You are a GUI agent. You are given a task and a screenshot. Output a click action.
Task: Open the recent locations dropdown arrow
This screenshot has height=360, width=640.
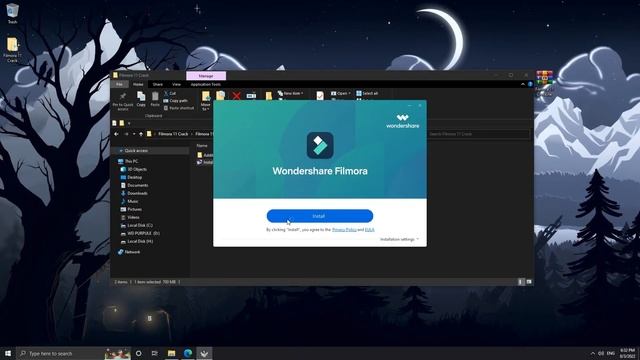click(133, 134)
